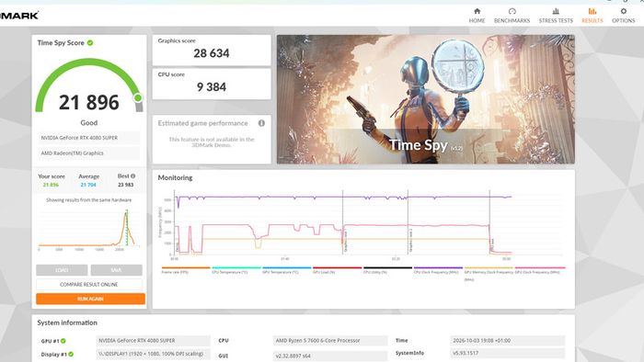Screen dimensions: 644x362
Task: Click the Good rating label
Action: pyautogui.click(x=89, y=122)
